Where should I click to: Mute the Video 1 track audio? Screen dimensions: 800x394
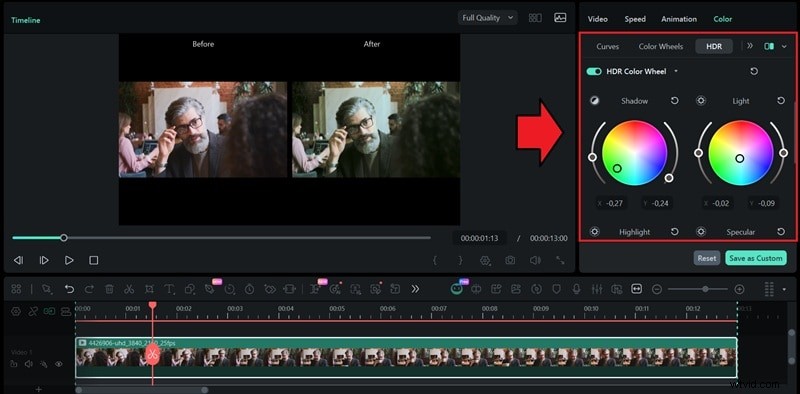click(x=29, y=364)
